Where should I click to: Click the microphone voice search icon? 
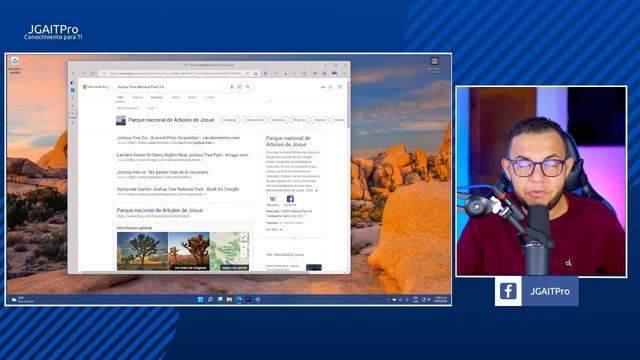pyautogui.click(x=232, y=87)
